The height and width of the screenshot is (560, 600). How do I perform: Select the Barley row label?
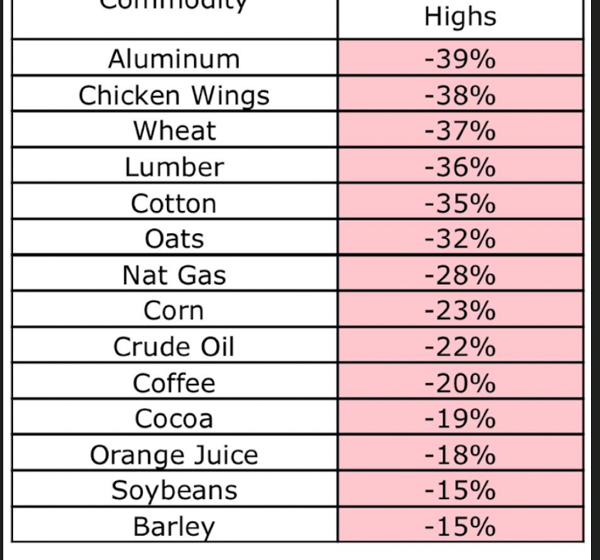[174, 525]
